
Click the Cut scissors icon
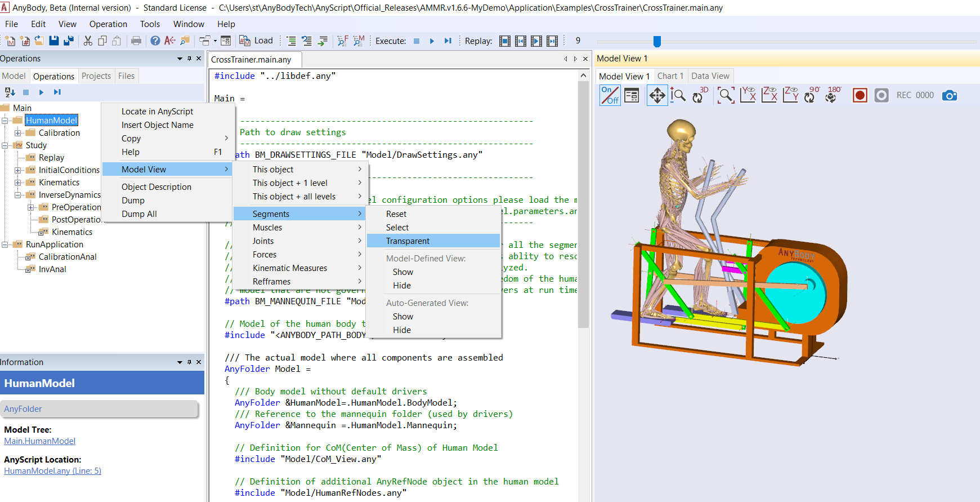tap(88, 41)
